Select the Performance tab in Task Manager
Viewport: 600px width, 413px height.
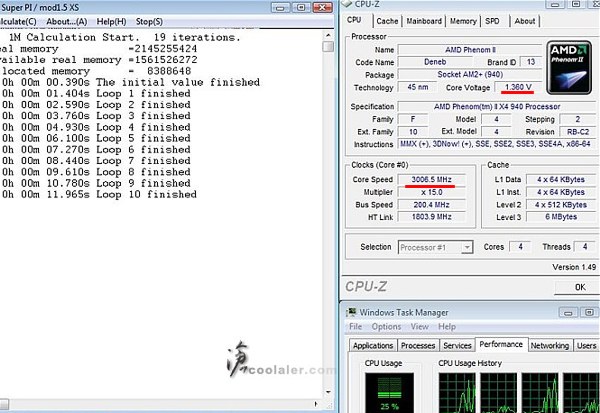(501, 344)
